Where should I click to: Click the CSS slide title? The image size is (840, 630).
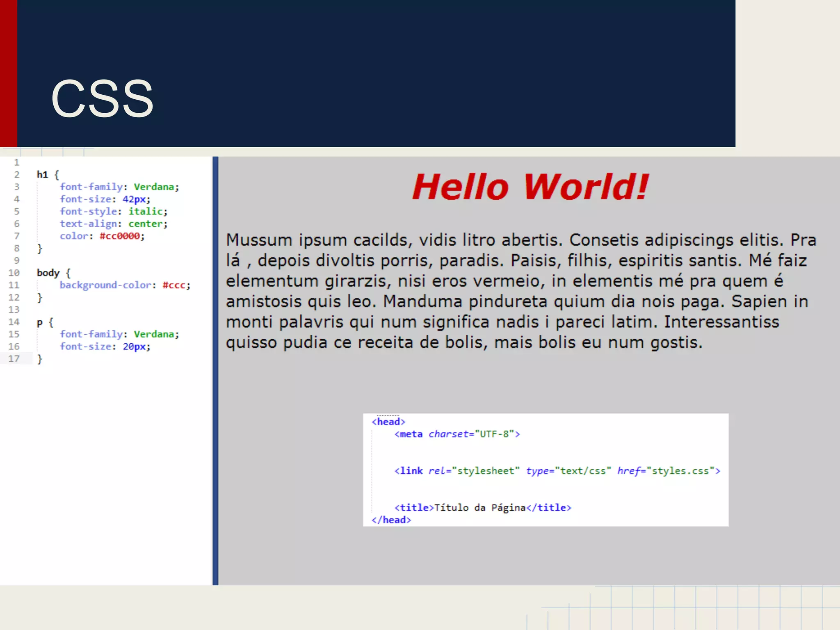click(102, 99)
